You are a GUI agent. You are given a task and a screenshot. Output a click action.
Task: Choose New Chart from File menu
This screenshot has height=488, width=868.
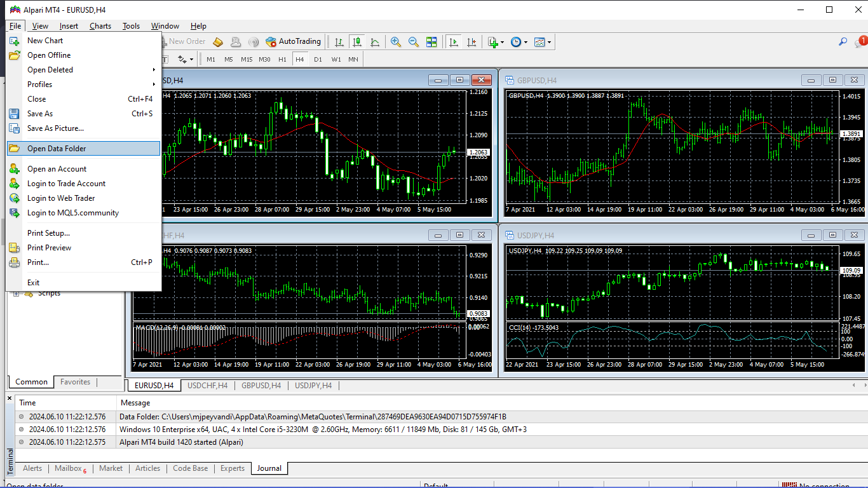pos(83,41)
